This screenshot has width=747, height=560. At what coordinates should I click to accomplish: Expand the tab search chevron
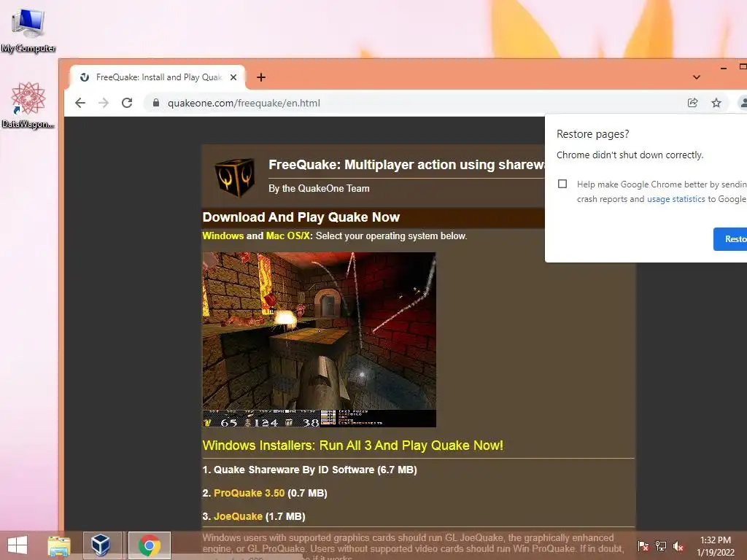[697, 77]
